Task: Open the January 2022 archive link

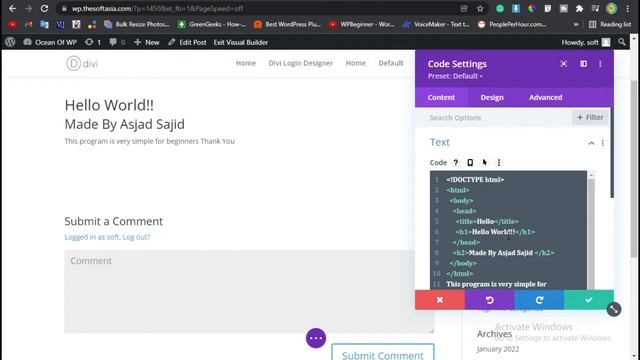Action: [x=498, y=349]
